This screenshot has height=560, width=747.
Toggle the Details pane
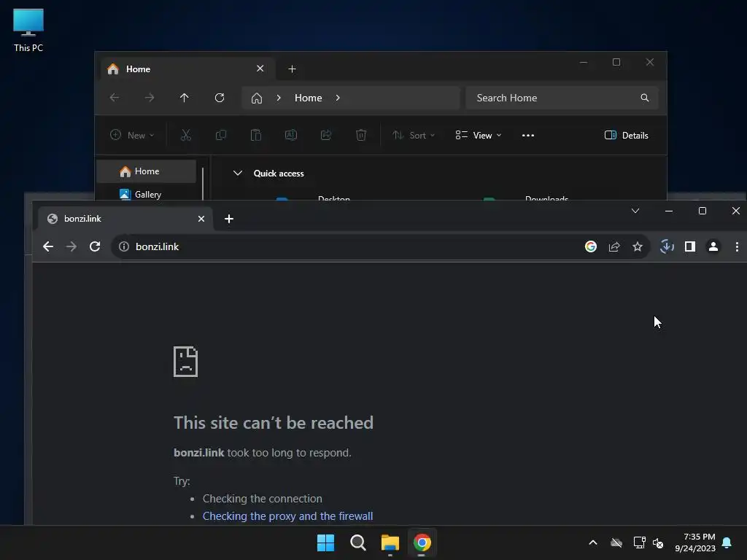[x=627, y=135]
